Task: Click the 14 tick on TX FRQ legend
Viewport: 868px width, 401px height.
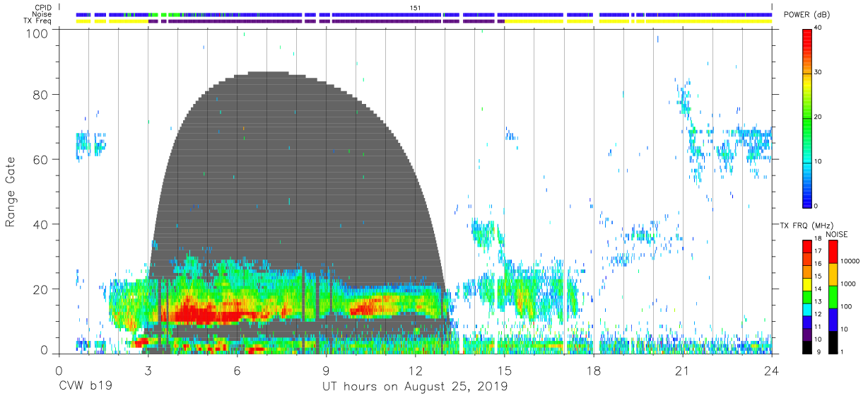Action: click(x=819, y=289)
